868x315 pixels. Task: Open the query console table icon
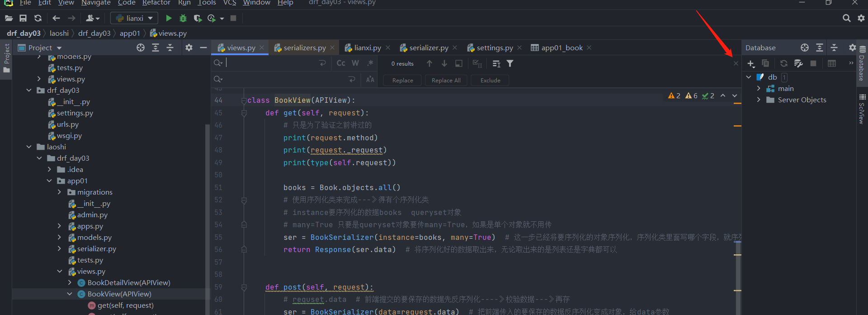coord(832,63)
